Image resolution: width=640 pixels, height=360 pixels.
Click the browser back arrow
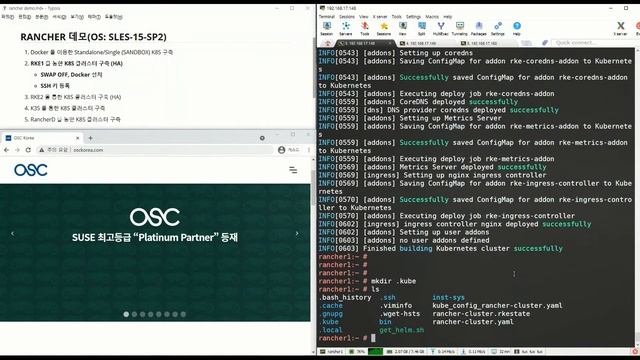tap(7, 150)
